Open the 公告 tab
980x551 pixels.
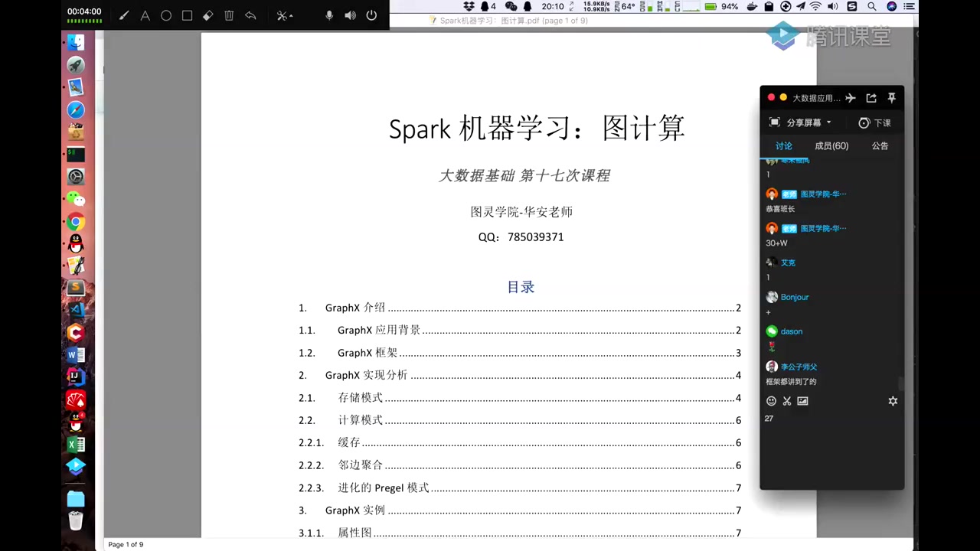pyautogui.click(x=880, y=145)
